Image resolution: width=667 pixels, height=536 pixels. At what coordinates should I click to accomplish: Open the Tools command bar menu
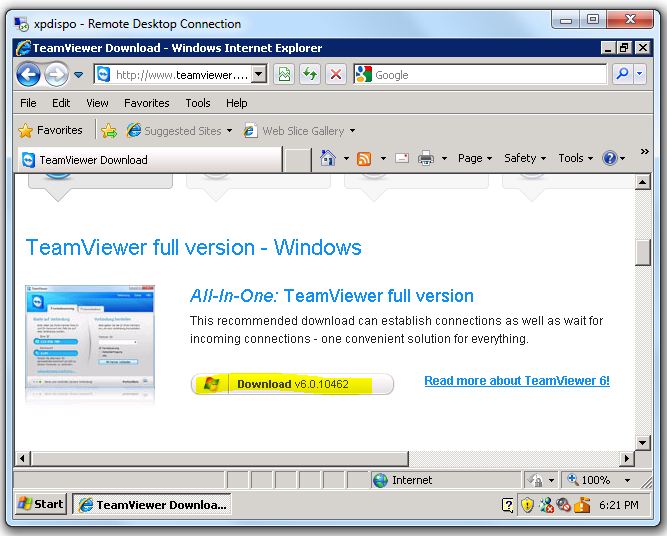click(x=576, y=158)
